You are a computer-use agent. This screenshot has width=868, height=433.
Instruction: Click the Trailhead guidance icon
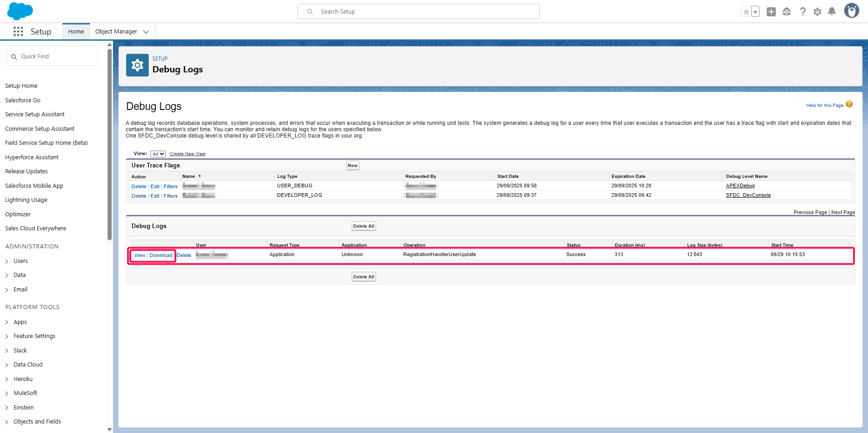click(x=787, y=12)
